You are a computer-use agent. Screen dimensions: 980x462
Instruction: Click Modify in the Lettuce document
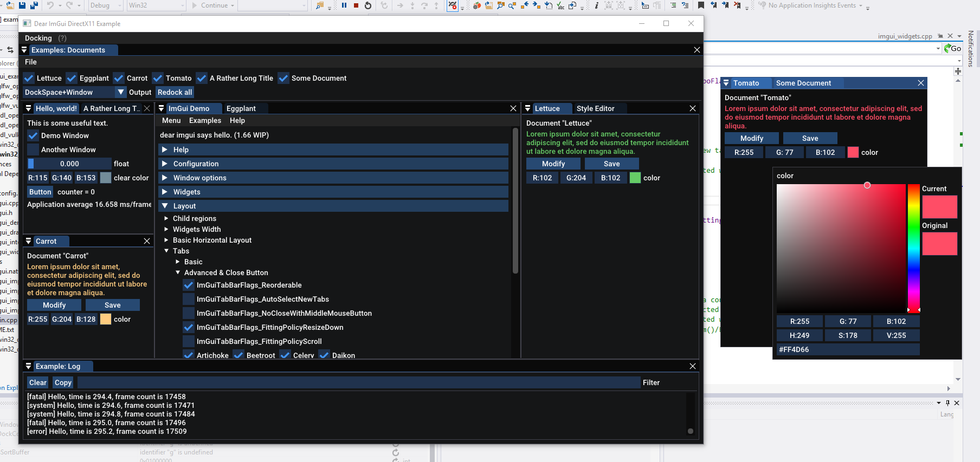click(x=553, y=164)
